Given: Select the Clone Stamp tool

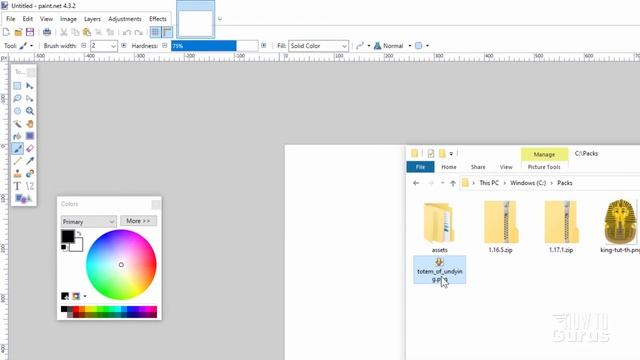Looking at the screenshot, I should tap(17, 173).
